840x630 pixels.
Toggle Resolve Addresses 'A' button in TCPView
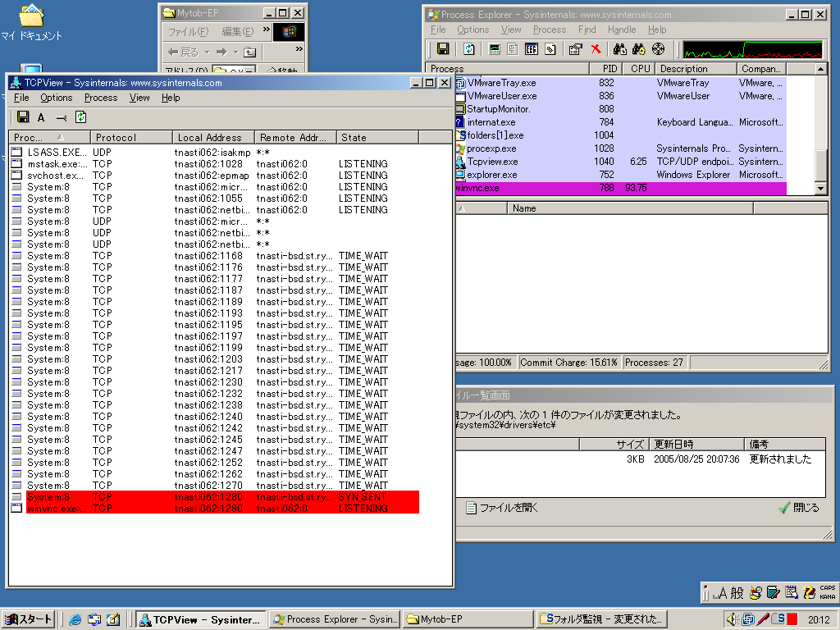[41, 117]
